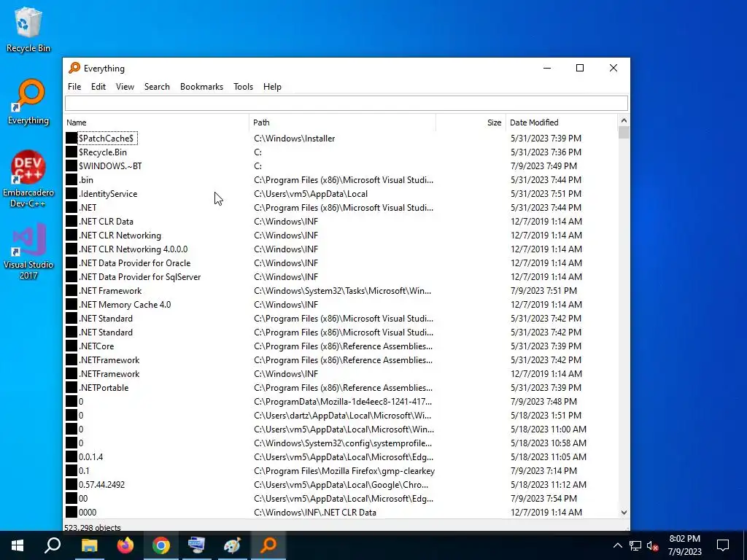The height and width of the screenshot is (560, 747).
Task: Sort results by the Name column
Action: click(x=156, y=122)
